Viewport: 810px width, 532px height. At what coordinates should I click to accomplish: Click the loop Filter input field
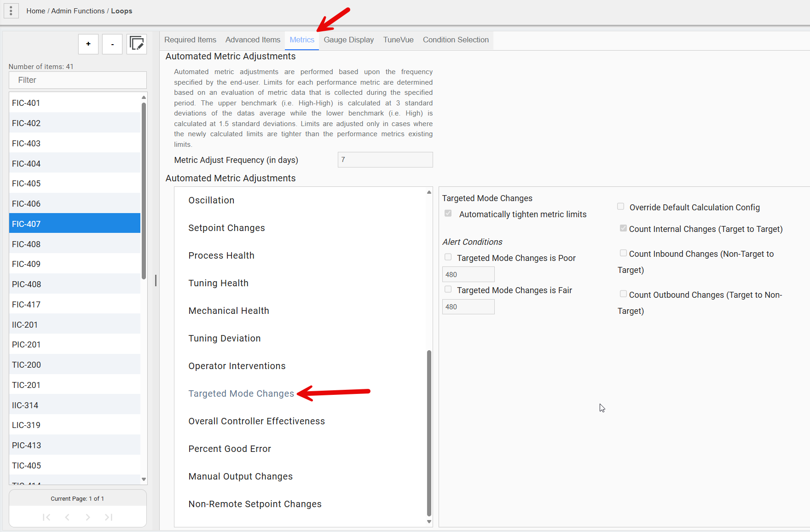click(x=78, y=80)
